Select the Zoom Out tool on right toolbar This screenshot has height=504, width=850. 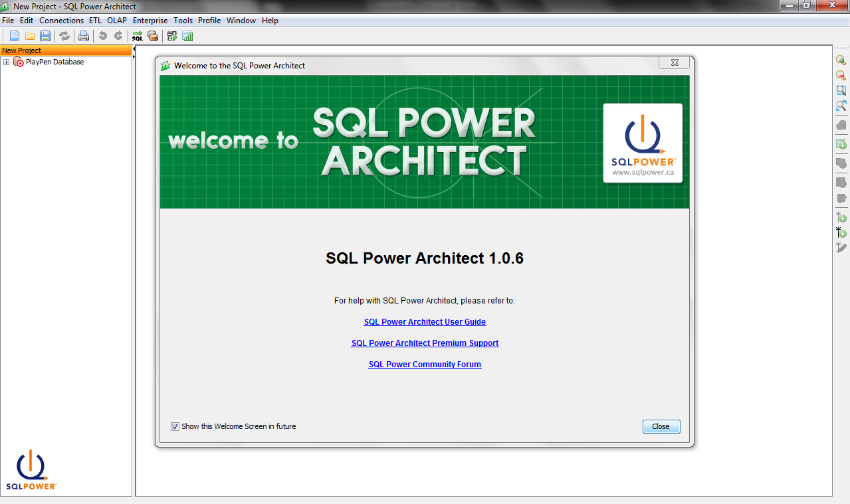click(841, 75)
